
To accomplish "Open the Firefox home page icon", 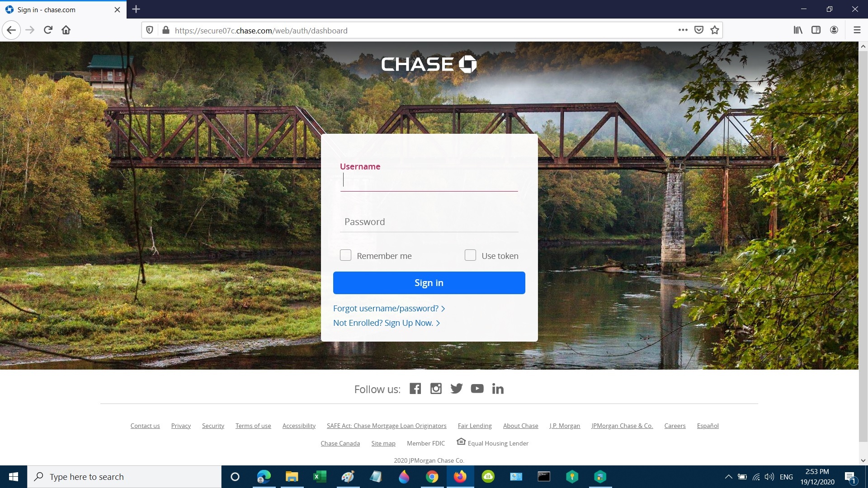I will tap(66, 30).
